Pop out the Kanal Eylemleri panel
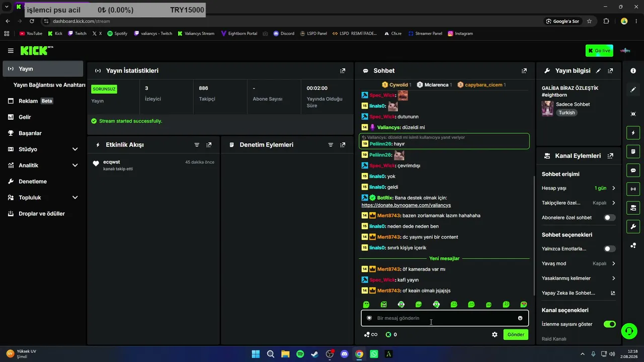This screenshot has width=644, height=362. click(x=610, y=156)
